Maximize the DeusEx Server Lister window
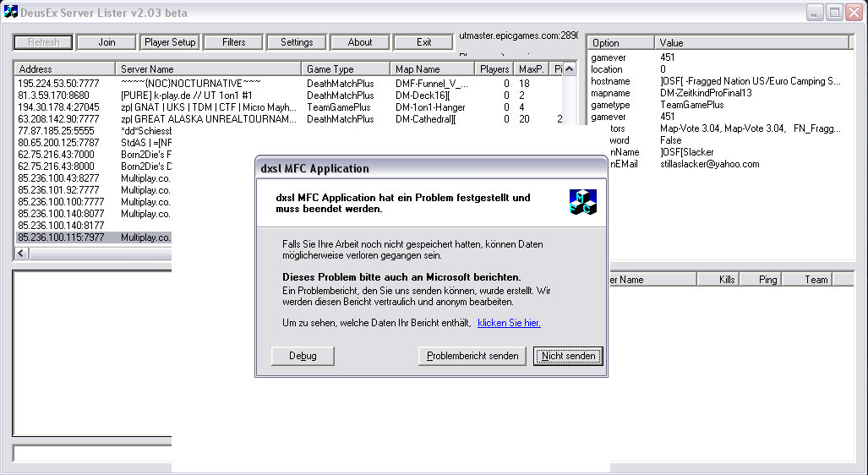868x475 pixels. [834, 12]
